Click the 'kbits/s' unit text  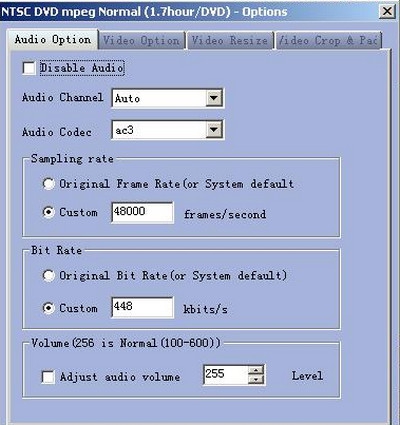(205, 309)
